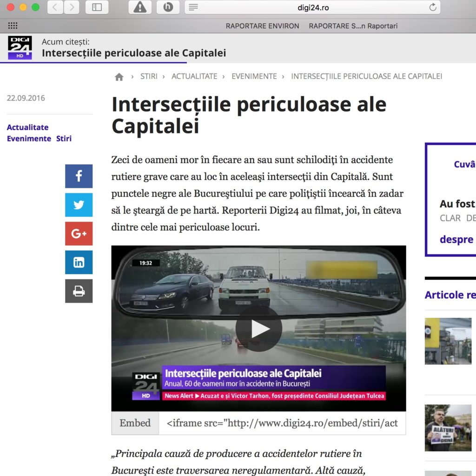Share the article via Google+
The height and width of the screenshot is (476, 476).
79,233
